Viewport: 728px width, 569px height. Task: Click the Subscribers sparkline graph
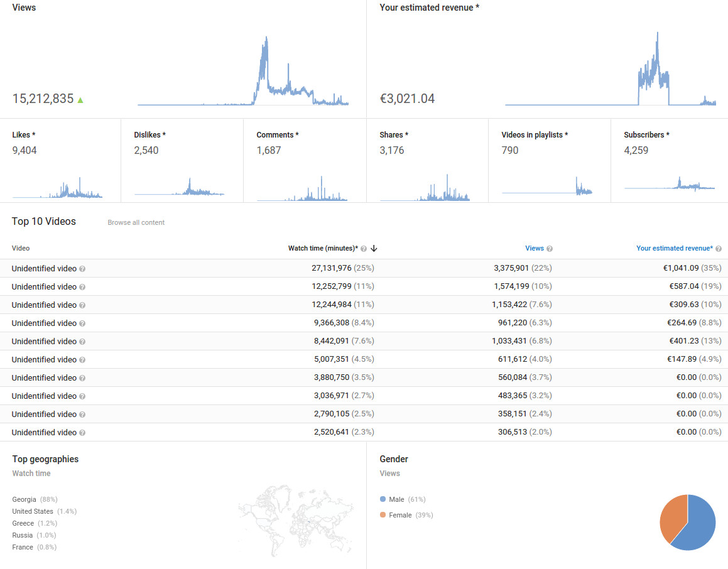pyautogui.click(x=670, y=184)
